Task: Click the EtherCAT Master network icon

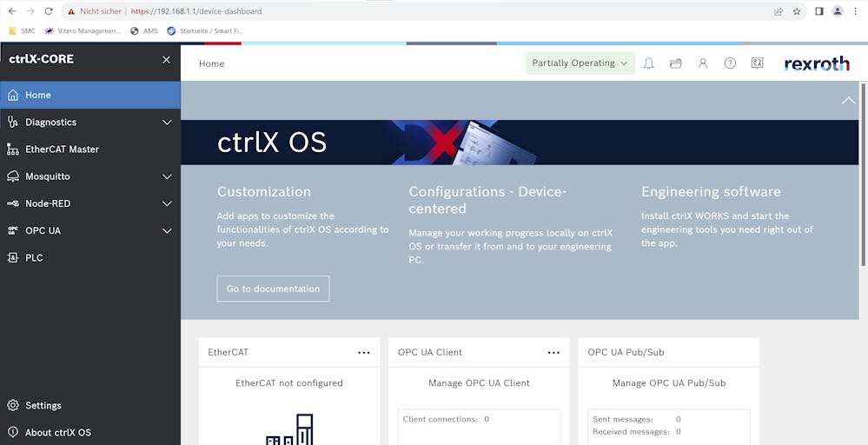Action: (x=13, y=149)
